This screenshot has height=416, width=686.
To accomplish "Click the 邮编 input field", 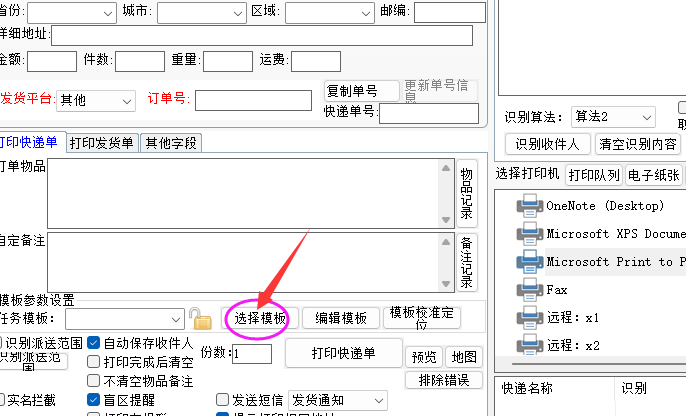I will [x=450, y=12].
